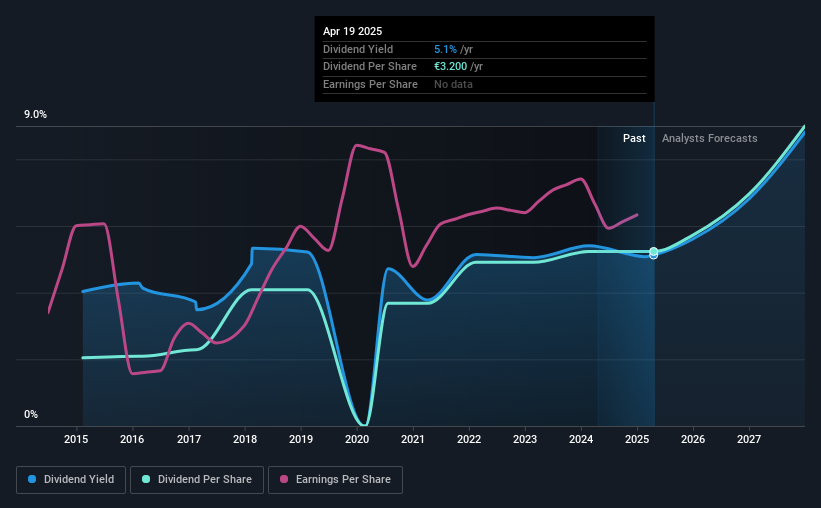Click the Apr 19 2025 tooltip date
Viewport: 821px width, 508px height.
pyautogui.click(x=352, y=31)
